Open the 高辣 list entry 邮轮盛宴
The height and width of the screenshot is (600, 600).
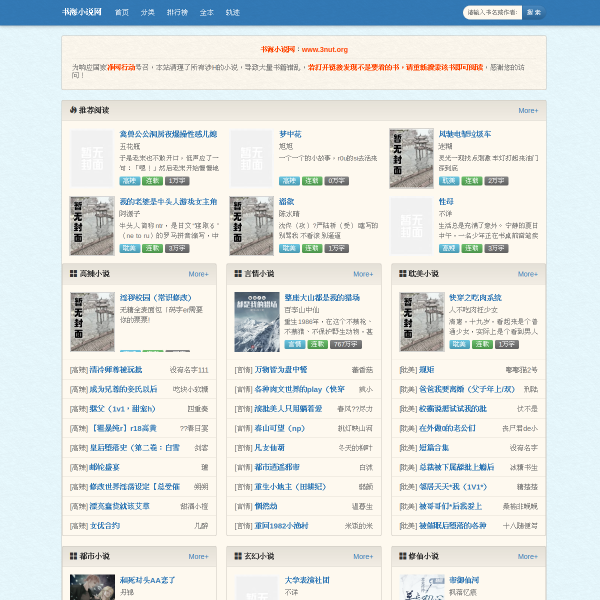pos(104,467)
